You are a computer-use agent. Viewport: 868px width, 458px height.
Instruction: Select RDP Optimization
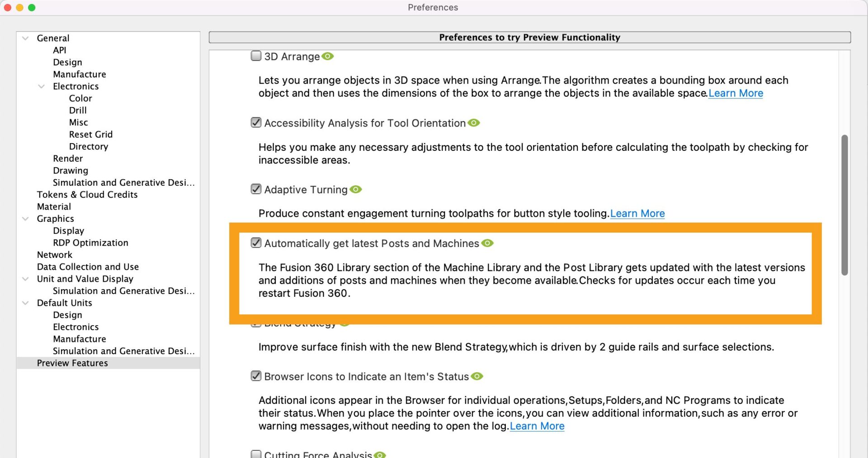coord(90,243)
